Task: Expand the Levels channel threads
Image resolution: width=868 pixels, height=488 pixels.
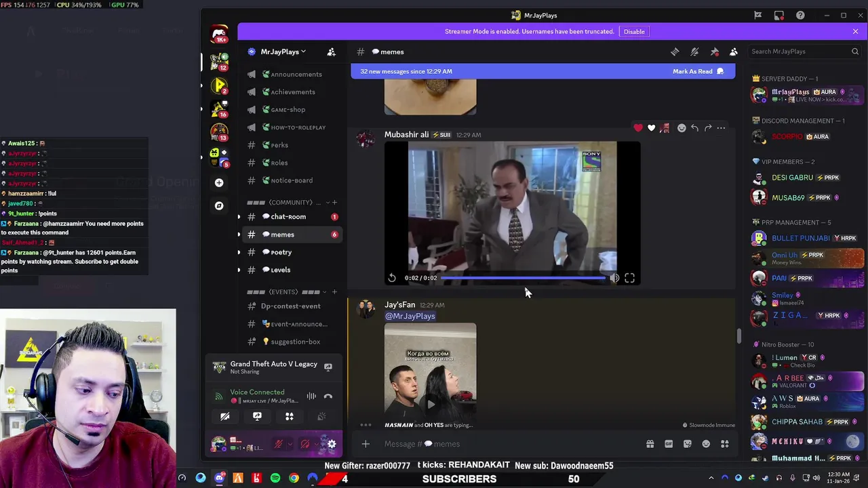Action: coord(239,270)
